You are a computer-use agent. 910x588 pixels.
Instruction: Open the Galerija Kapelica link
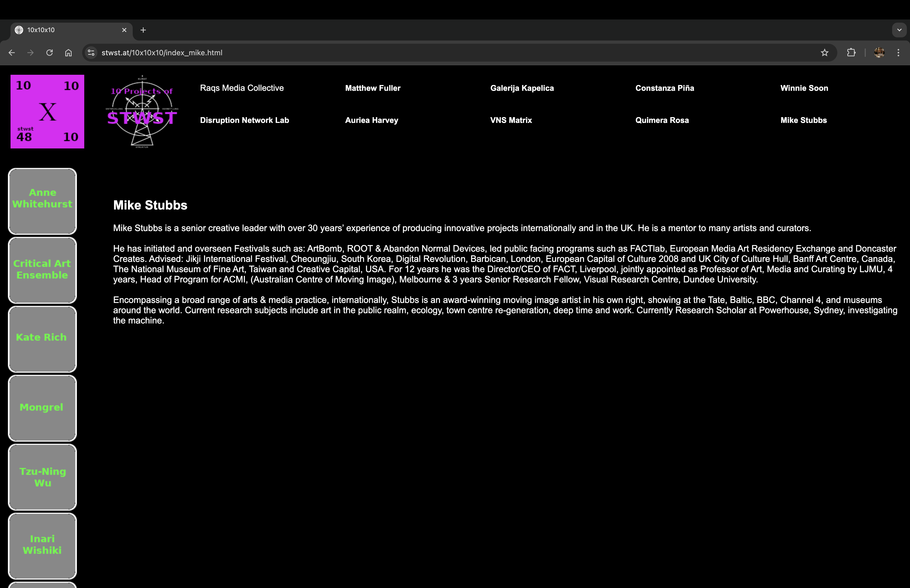pyautogui.click(x=522, y=88)
